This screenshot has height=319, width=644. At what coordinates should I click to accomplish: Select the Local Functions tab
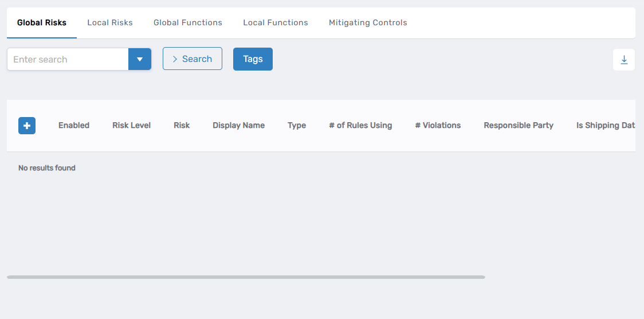(x=276, y=23)
